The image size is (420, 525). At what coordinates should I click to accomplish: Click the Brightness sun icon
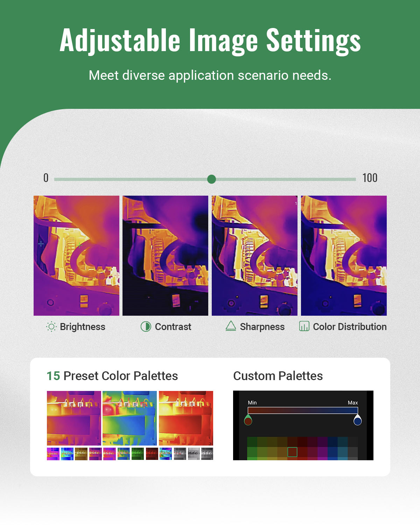pyautogui.click(x=51, y=327)
